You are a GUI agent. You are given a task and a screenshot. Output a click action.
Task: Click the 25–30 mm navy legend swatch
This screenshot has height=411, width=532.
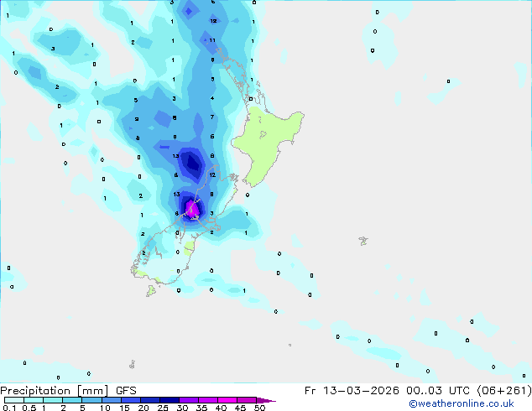(170, 400)
